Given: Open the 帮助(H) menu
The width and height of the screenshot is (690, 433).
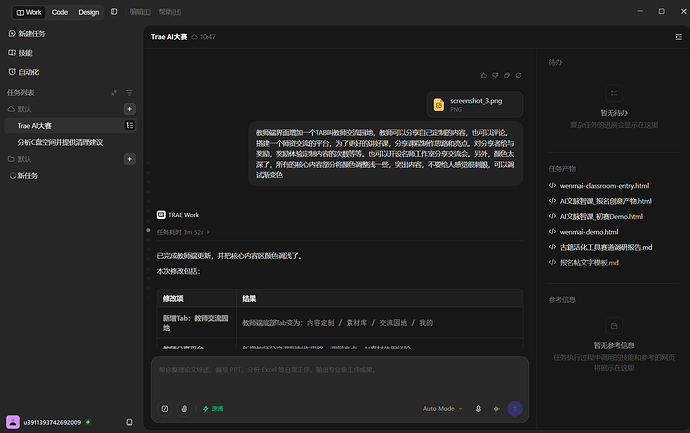Looking at the screenshot, I should [x=170, y=12].
